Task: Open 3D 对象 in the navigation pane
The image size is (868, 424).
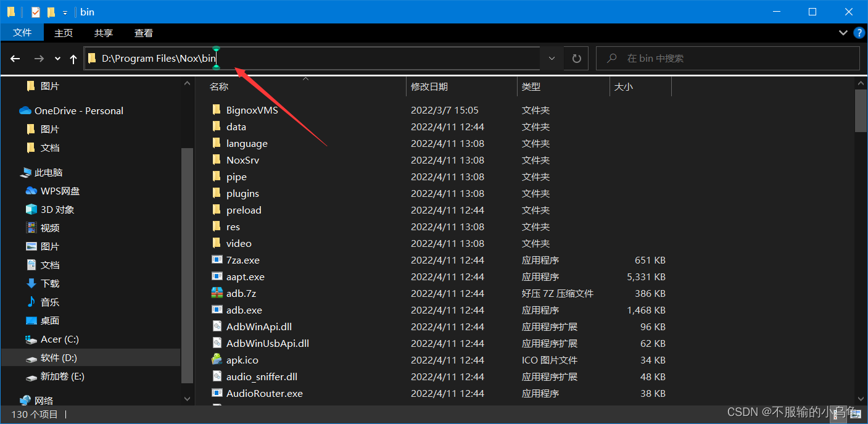Action: tap(57, 210)
